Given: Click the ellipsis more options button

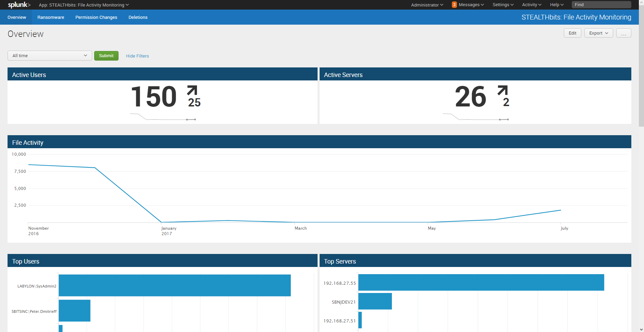Looking at the screenshot, I should pos(623,33).
